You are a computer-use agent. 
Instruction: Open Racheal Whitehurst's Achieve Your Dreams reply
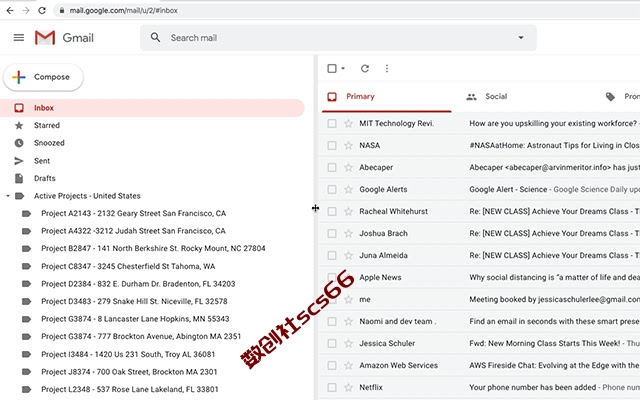click(x=478, y=211)
